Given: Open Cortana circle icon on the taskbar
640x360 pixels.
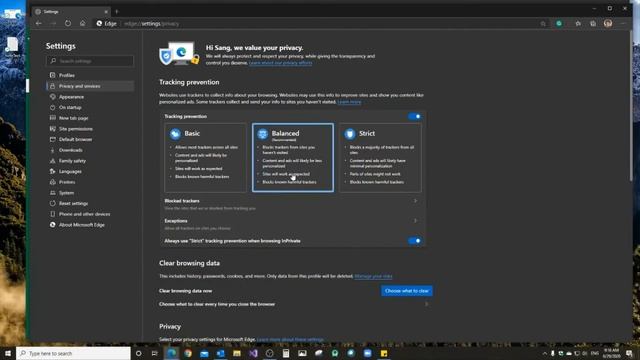Looking at the screenshot, I should pos(138,353).
